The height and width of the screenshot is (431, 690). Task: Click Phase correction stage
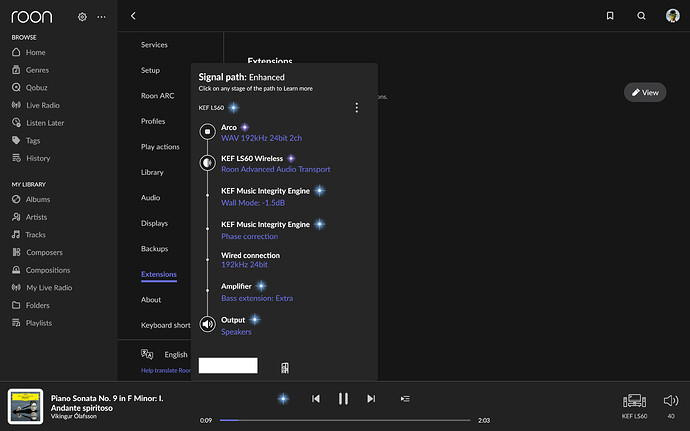[249, 236]
